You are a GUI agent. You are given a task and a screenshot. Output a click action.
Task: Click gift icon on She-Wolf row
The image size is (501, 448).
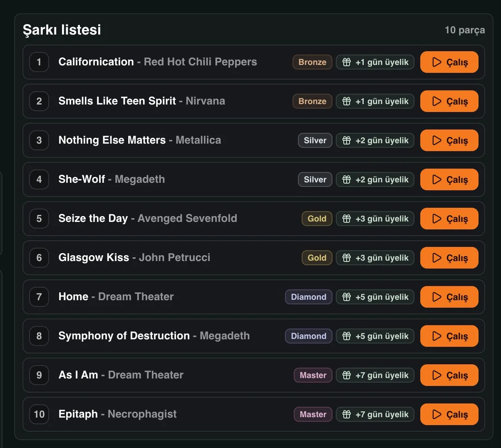pos(347,179)
